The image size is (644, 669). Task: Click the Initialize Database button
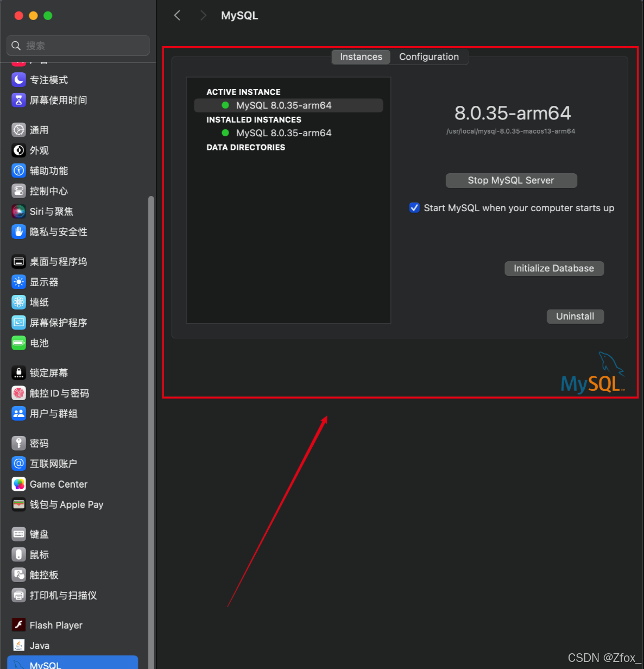pyautogui.click(x=554, y=268)
